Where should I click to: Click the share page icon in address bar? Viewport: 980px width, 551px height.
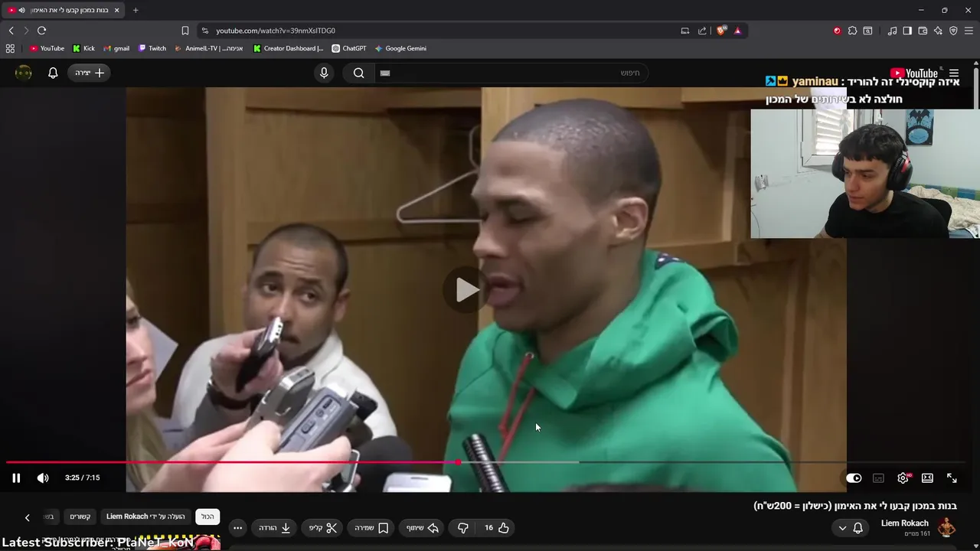[702, 31]
